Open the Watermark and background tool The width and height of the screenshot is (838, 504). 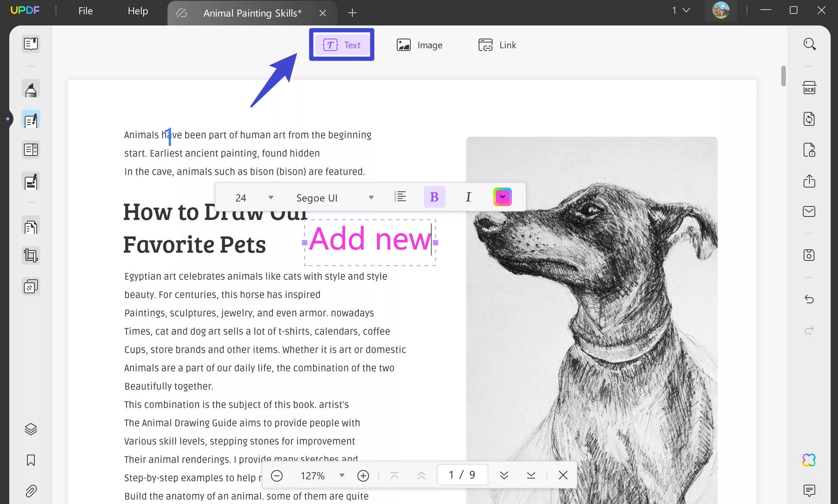coord(31,286)
